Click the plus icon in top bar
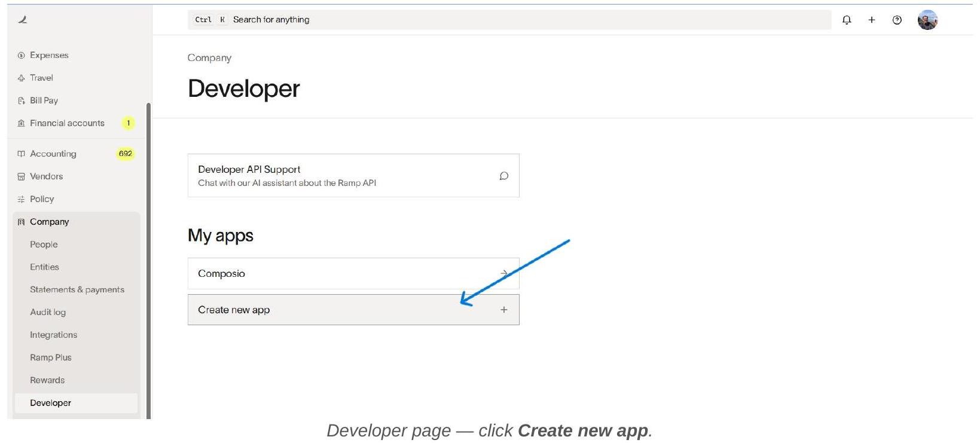The image size is (980, 443). click(872, 20)
